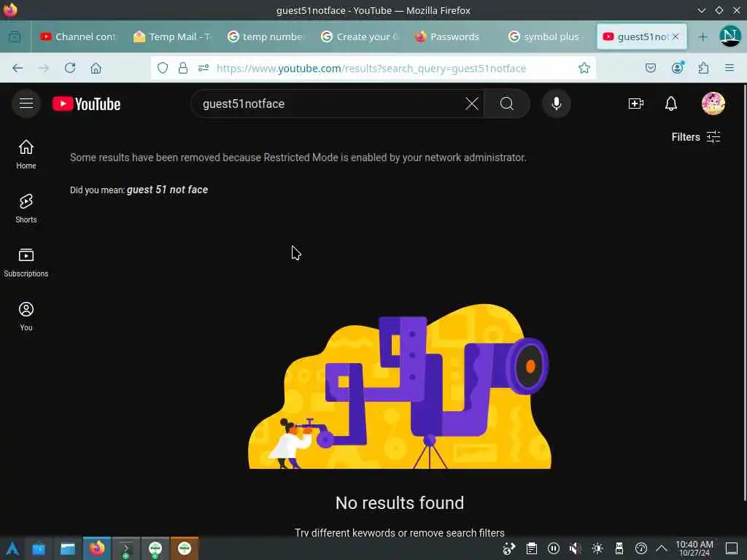View site security lock info
The image size is (747, 560).
(x=183, y=68)
